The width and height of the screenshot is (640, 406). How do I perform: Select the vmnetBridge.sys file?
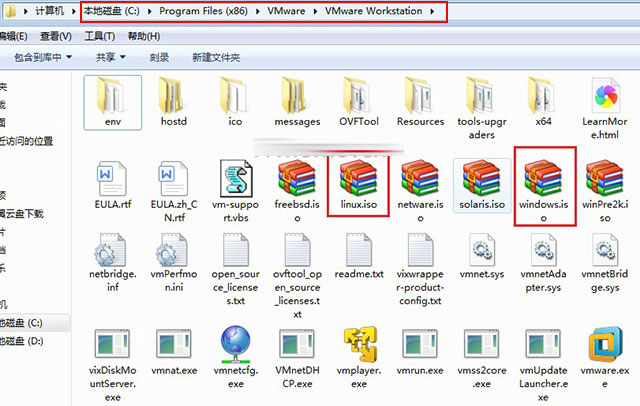(x=605, y=263)
